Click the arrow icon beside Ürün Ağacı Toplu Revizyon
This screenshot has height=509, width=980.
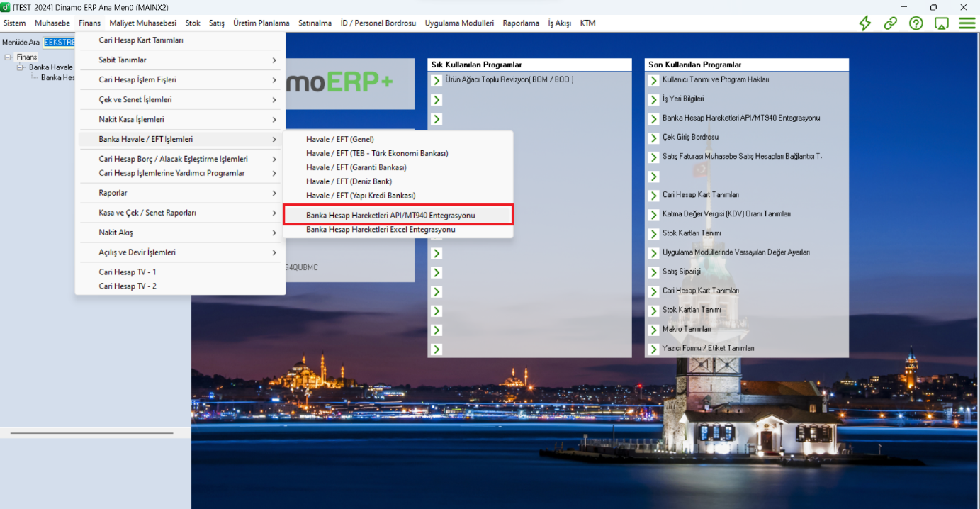tap(437, 80)
